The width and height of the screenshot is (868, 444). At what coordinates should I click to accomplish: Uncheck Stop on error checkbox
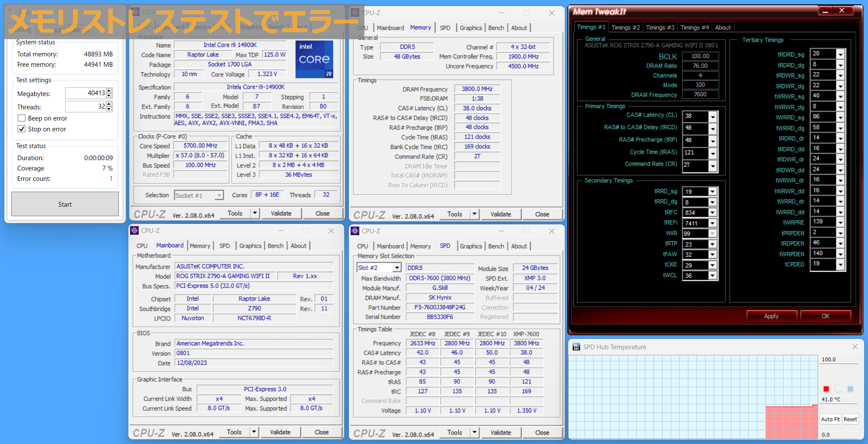(x=21, y=129)
